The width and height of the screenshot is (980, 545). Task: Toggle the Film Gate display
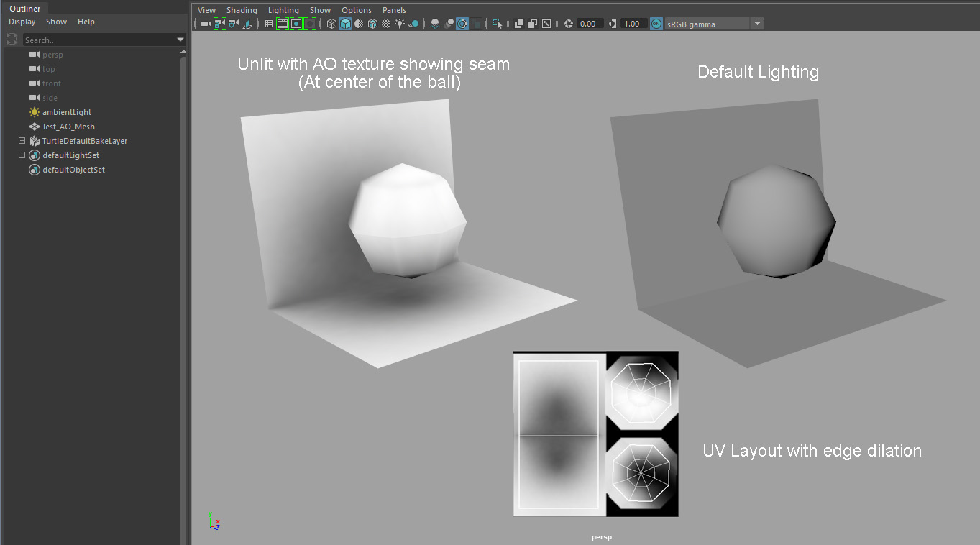coord(283,24)
